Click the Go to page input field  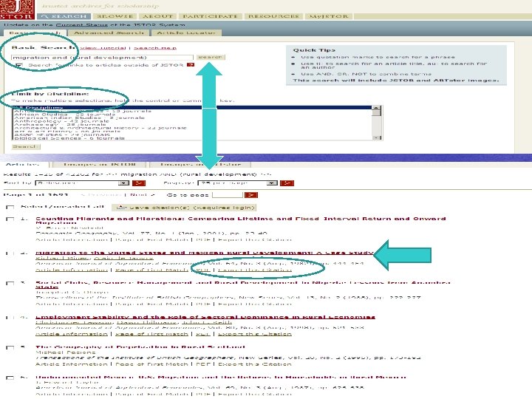(x=228, y=195)
